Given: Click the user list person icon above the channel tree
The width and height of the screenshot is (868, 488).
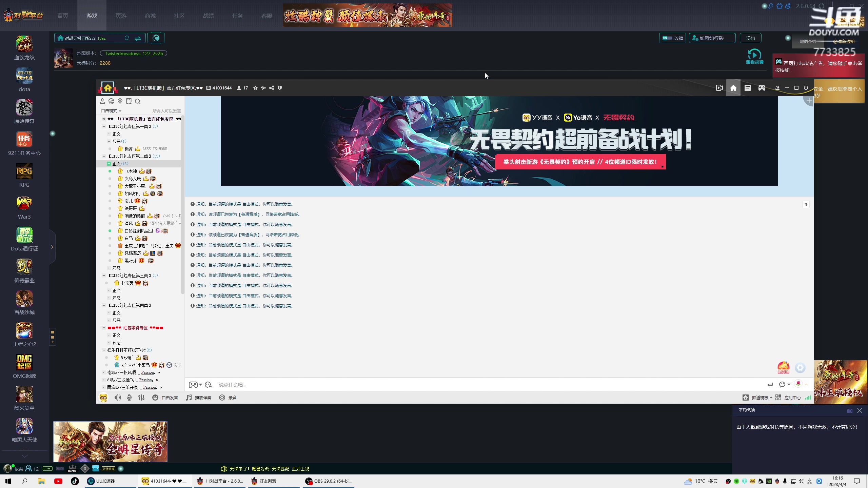Looking at the screenshot, I should [x=102, y=101].
